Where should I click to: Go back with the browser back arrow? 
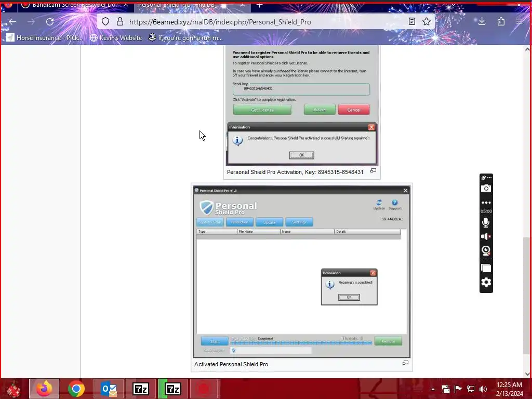point(12,22)
